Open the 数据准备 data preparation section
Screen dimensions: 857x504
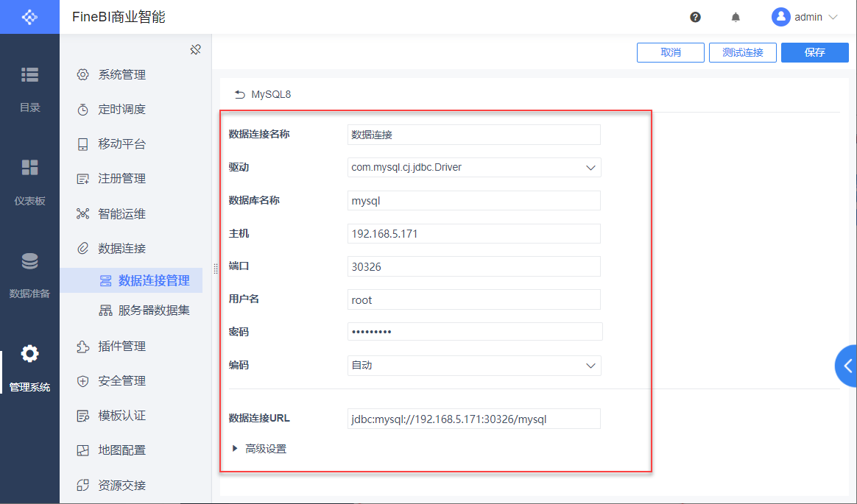[x=29, y=275]
